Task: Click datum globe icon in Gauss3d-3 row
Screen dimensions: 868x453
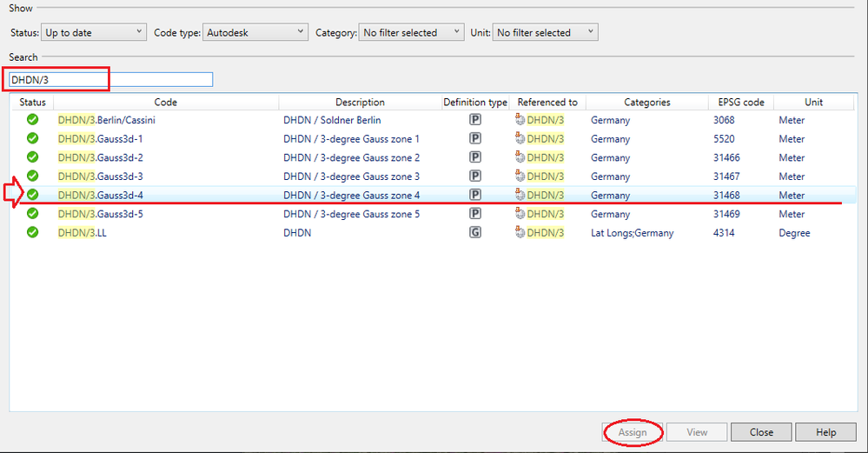Action: 520,176
